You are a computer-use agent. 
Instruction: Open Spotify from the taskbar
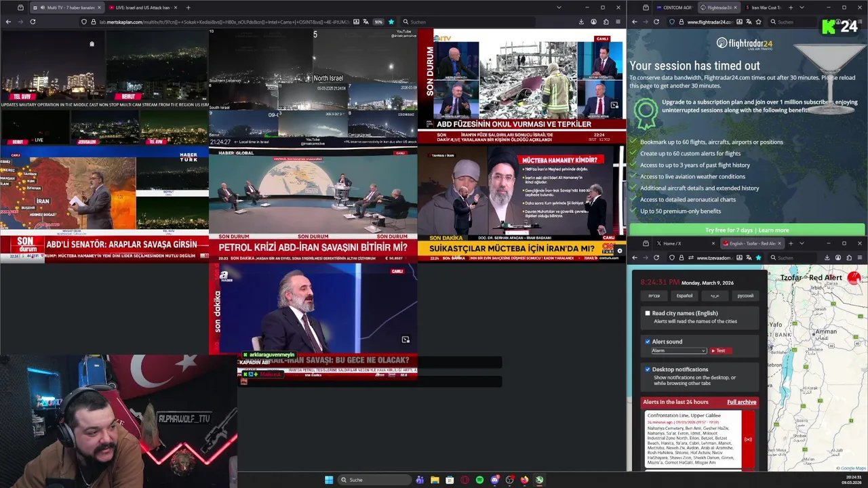click(x=479, y=480)
